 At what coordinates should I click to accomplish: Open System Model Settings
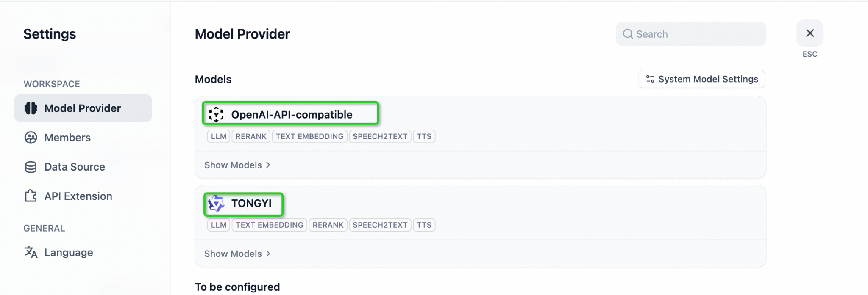pos(701,79)
